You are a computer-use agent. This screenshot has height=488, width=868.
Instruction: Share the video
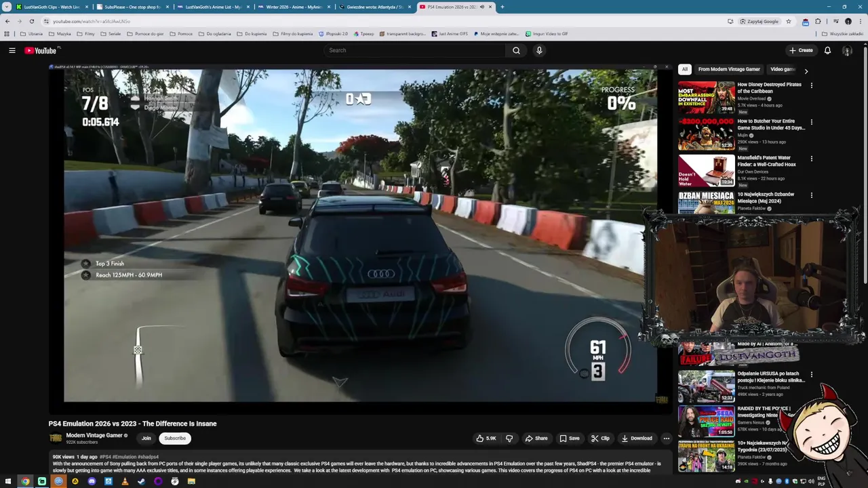(536, 439)
